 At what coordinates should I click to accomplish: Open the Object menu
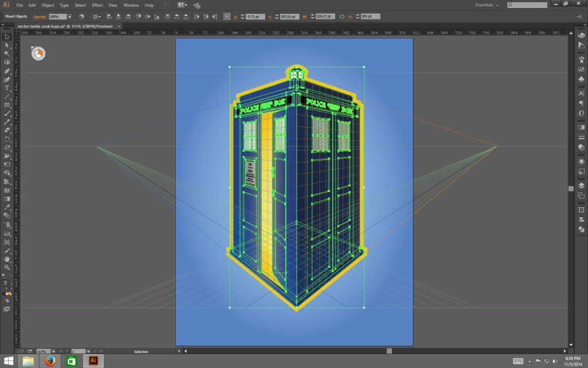tap(48, 5)
